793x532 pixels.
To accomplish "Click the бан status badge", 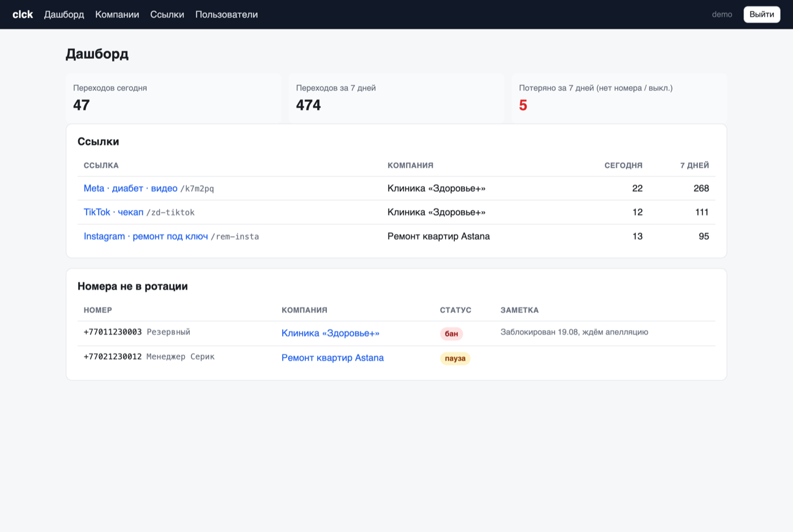I will 451,334.
